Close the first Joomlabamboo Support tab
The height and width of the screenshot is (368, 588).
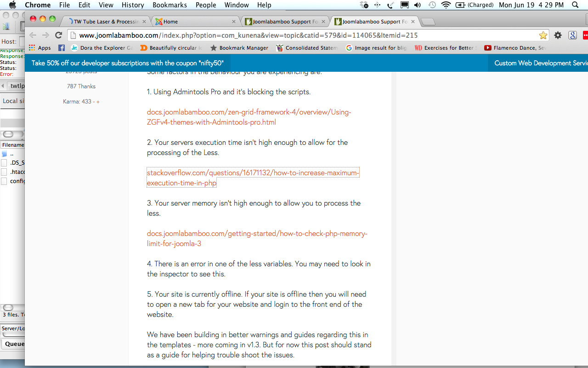point(323,22)
